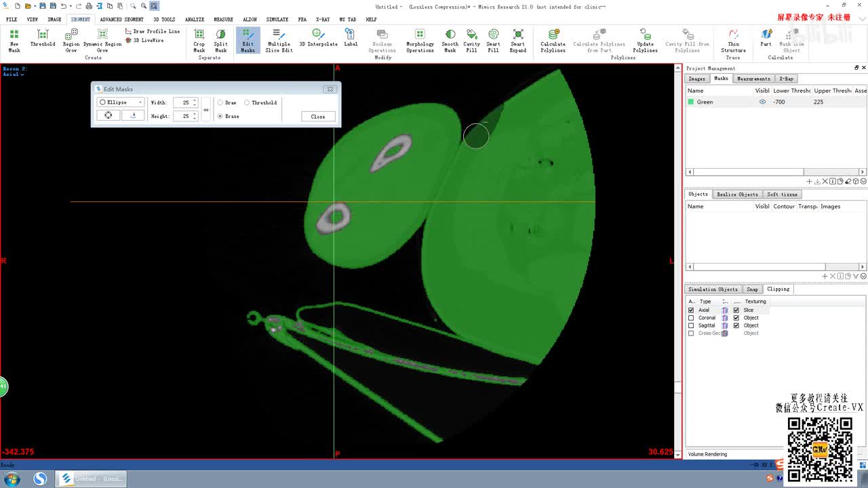Open the MEASURE ribbon tab
Image resolution: width=868 pixels, height=488 pixels.
pos(224,20)
